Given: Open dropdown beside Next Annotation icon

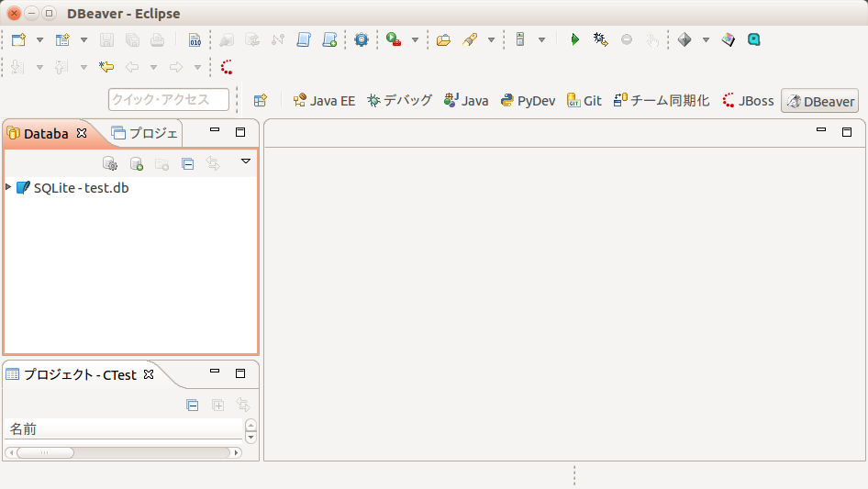Looking at the screenshot, I should tap(39, 68).
